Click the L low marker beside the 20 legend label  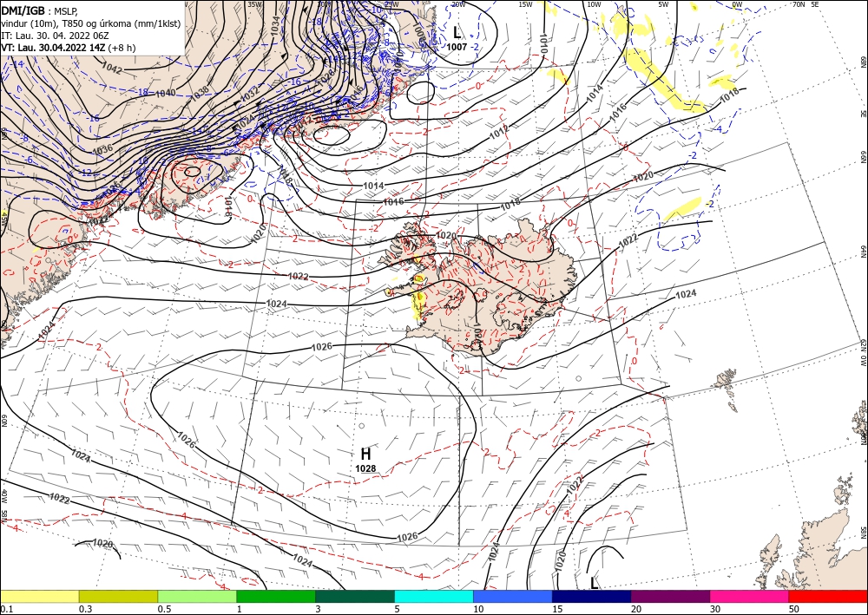pyautogui.click(x=594, y=583)
